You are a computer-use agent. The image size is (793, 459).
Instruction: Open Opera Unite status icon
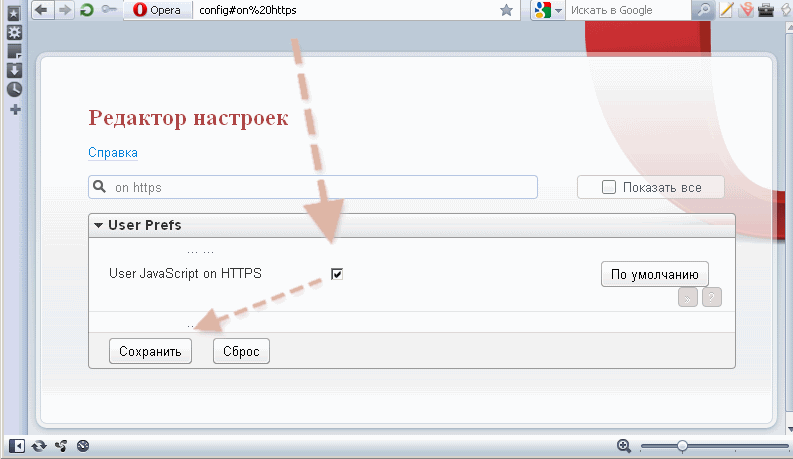pos(61,446)
